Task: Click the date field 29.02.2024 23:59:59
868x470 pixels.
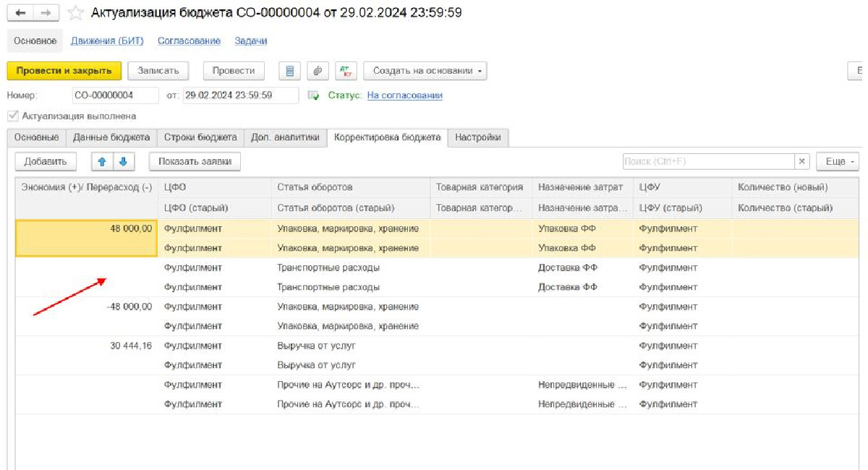Action: [x=241, y=95]
